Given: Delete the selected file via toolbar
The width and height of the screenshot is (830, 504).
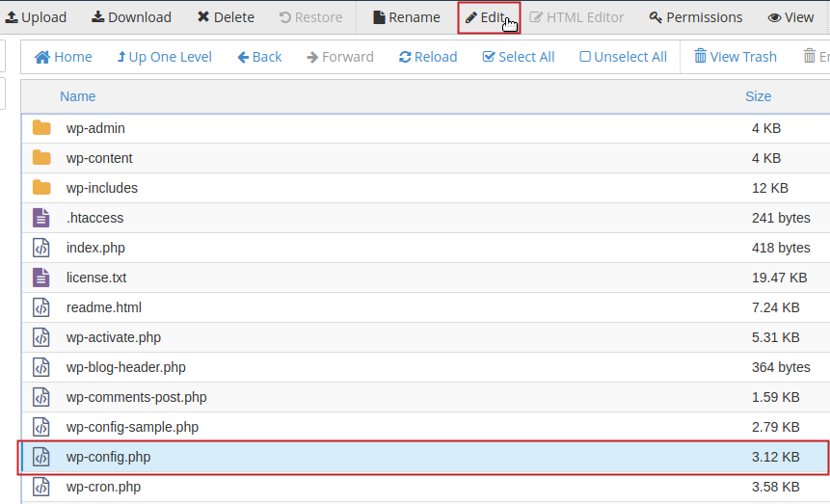Looking at the screenshot, I should pos(226,17).
